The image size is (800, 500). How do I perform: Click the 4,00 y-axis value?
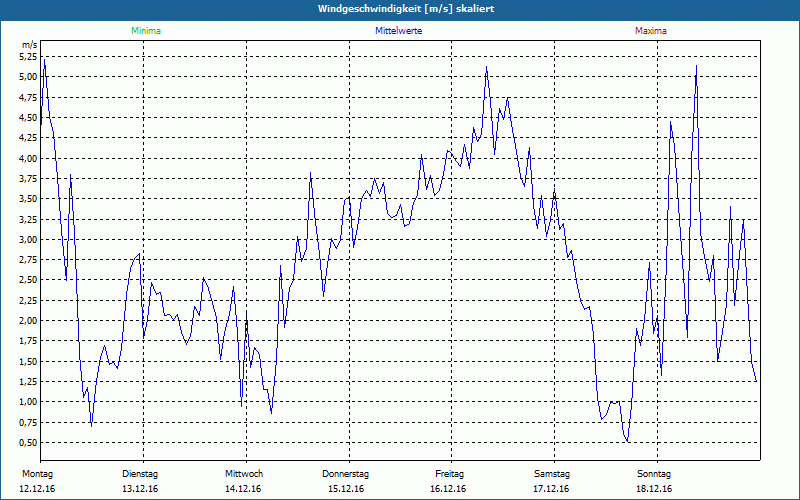coord(28,158)
